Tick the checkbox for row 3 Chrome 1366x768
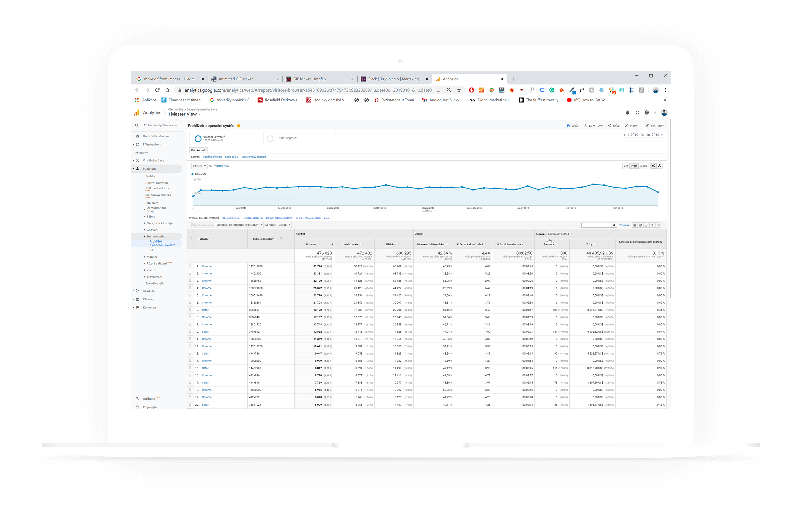803x532 pixels. (190, 281)
